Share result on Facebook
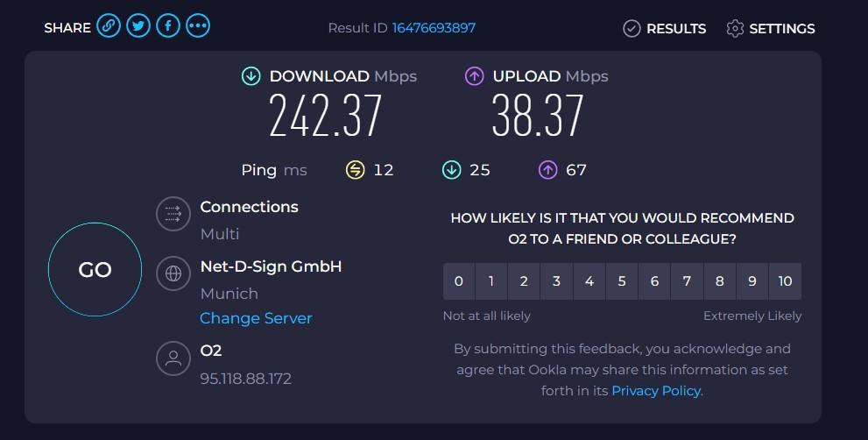Image resolution: width=868 pixels, height=440 pixels. (x=168, y=26)
